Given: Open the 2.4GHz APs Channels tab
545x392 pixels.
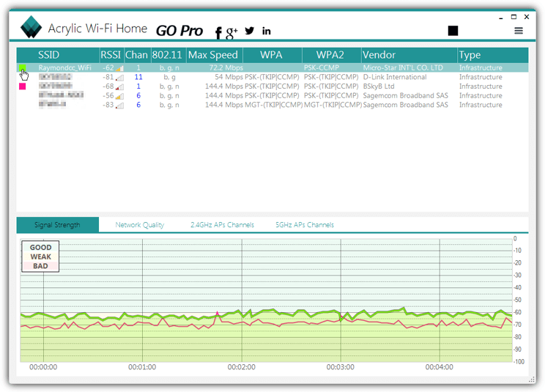Looking at the screenshot, I should pyautogui.click(x=222, y=225).
